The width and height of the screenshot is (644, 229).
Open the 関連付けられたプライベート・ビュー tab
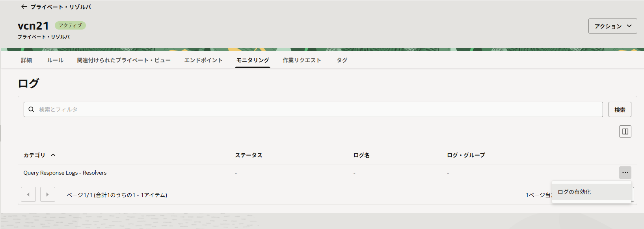click(124, 60)
